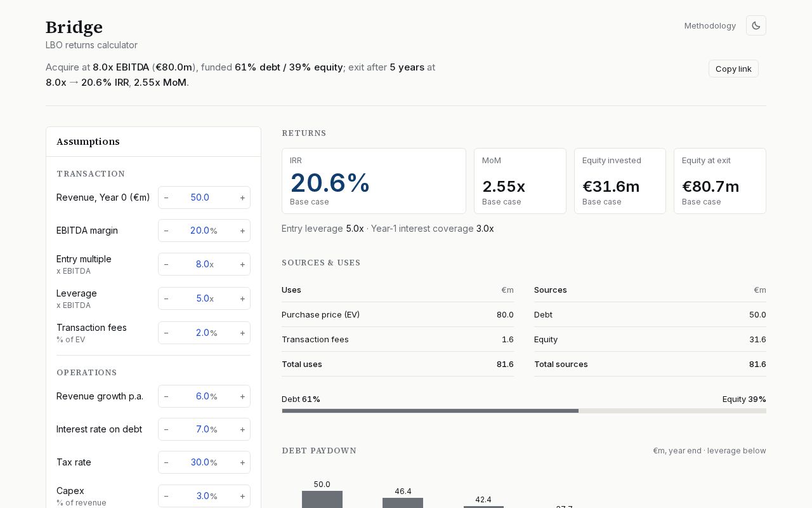Decrease Revenue growth p.a. with minus
The image size is (812, 508).
[166, 396]
